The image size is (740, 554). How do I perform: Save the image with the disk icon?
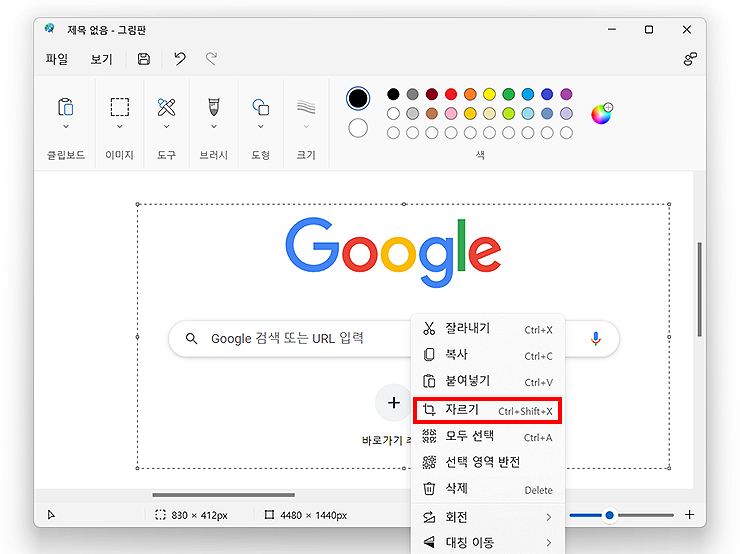pyautogui.click(x=144, y=59)
